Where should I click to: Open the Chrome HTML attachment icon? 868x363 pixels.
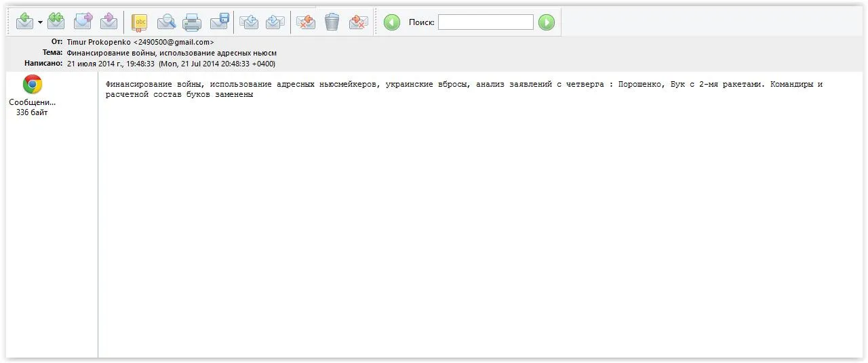pos(33,85)
